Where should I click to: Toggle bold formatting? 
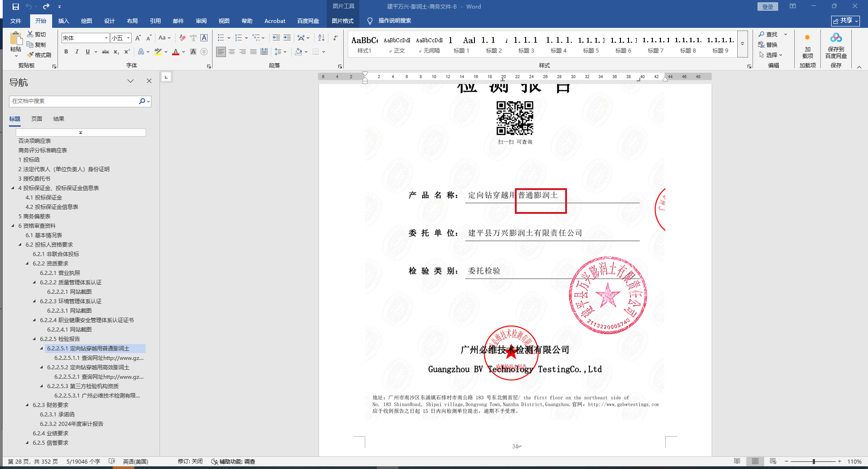tap(66, 52)
